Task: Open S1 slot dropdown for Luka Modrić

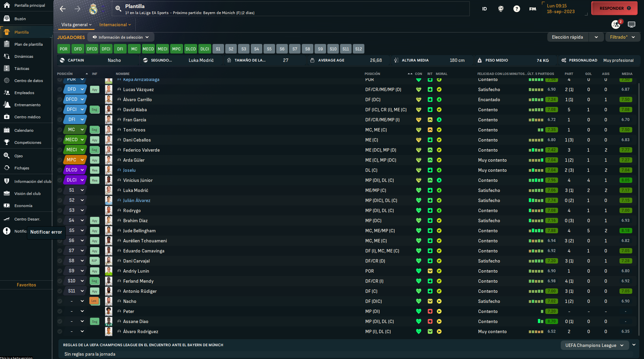Action: [75, 190]
